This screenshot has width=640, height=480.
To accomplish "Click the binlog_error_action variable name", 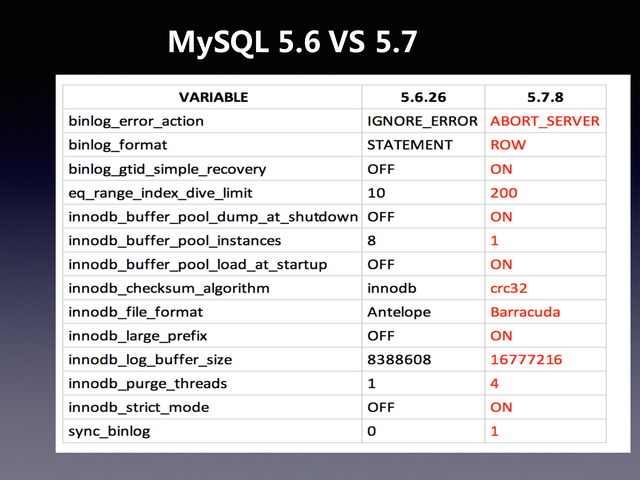I will [136, 121].
